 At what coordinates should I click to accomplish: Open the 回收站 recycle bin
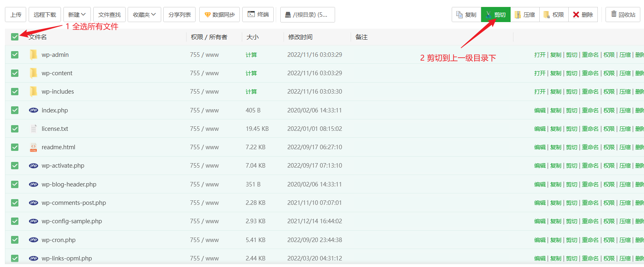[623, 15]
